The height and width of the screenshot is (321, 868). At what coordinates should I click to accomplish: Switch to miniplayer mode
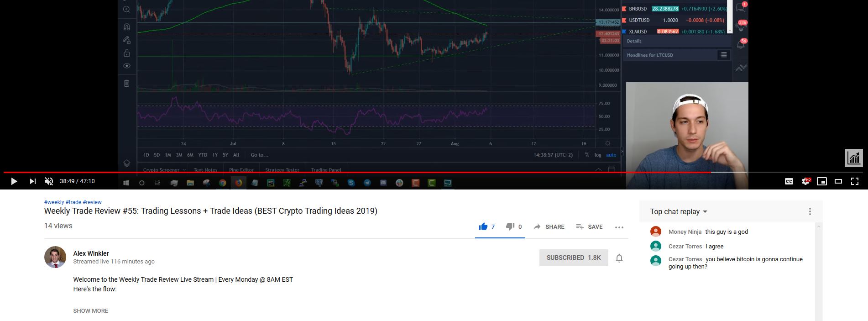click(x=822, y=181)
